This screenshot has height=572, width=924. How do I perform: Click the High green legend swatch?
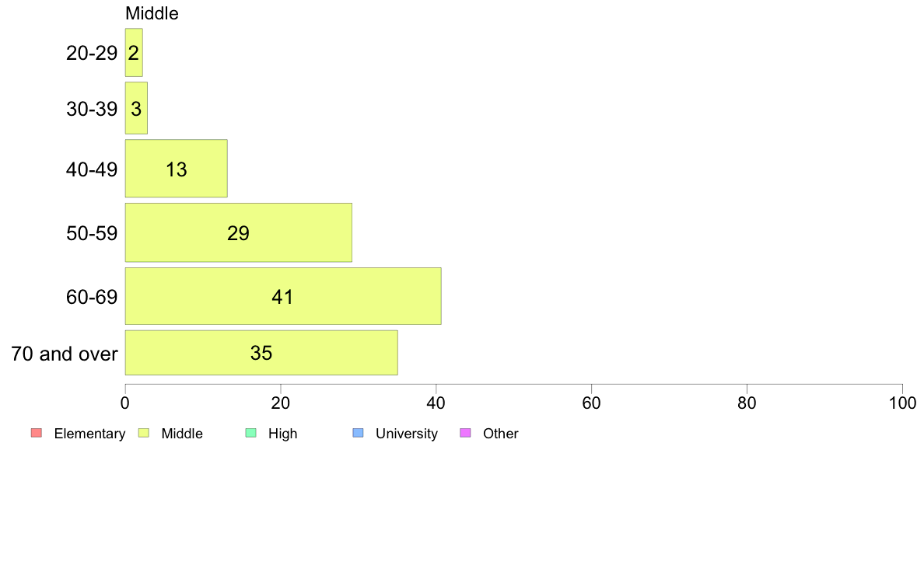(251, 433)
